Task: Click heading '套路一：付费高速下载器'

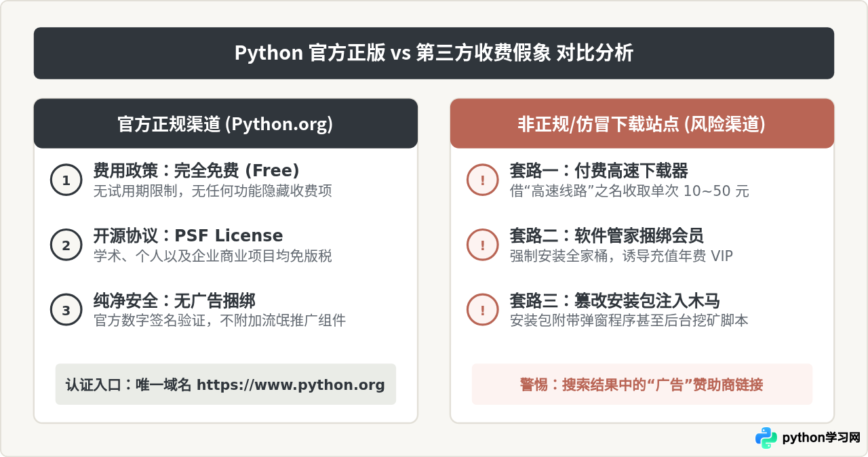Action: [x=599, y=171]
